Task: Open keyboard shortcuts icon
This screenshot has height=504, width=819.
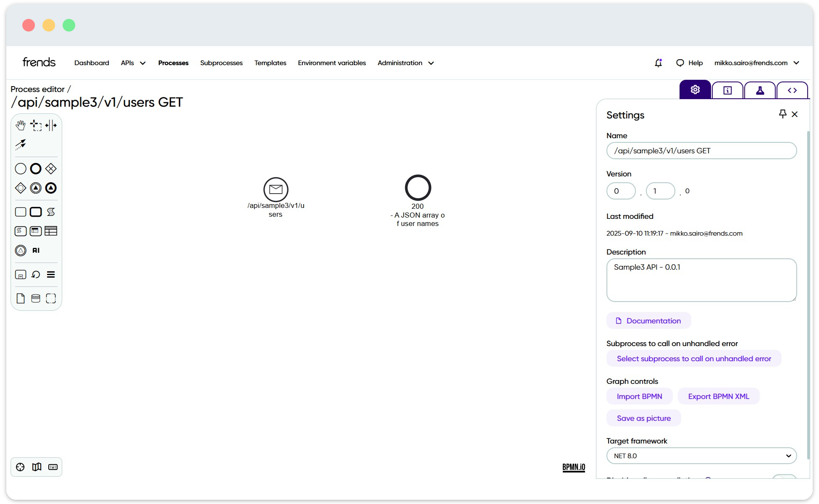Action: (x=53, y=467)
